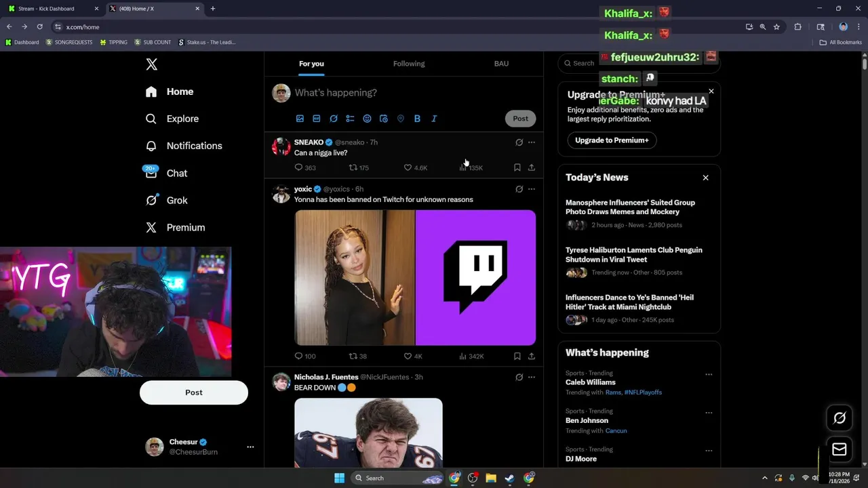Click the #NFLPlayoffs hashtag link
Viewport: 868px width, 488px height.
click(643, 392)
